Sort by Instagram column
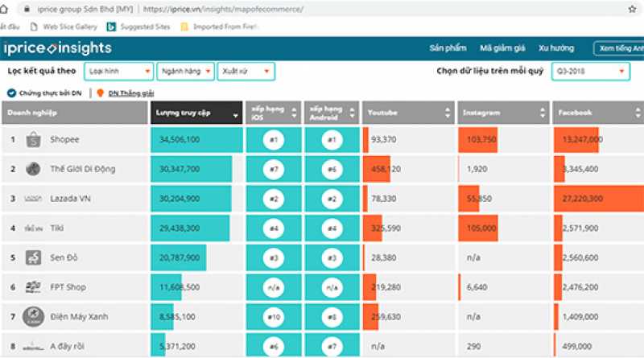644x358 pixels. pyautogui.click(x=504, y=113)
